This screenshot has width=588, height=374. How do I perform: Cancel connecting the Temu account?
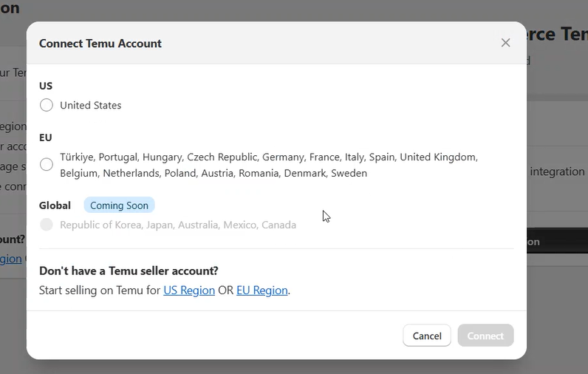[x=427, y=336]
